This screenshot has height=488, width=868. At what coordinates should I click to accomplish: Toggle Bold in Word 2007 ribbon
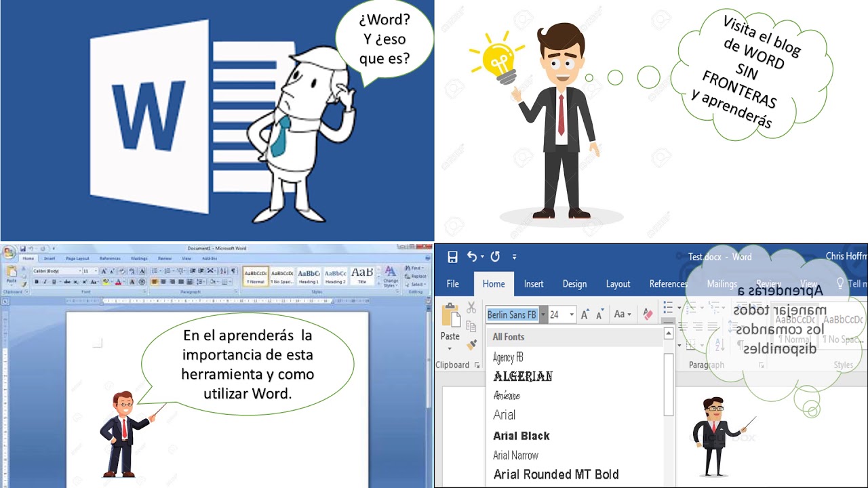tap(37, 281)
